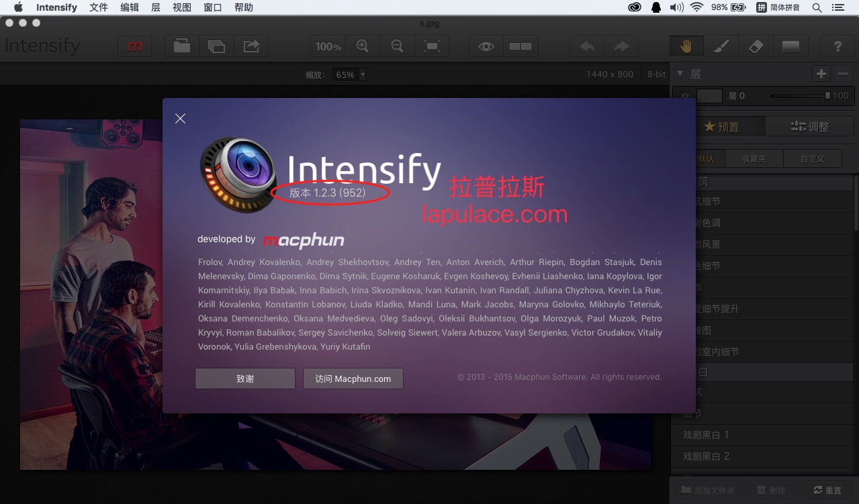
Task: Click the zoom in magnifier icon
Action: [x=363, y=46]
